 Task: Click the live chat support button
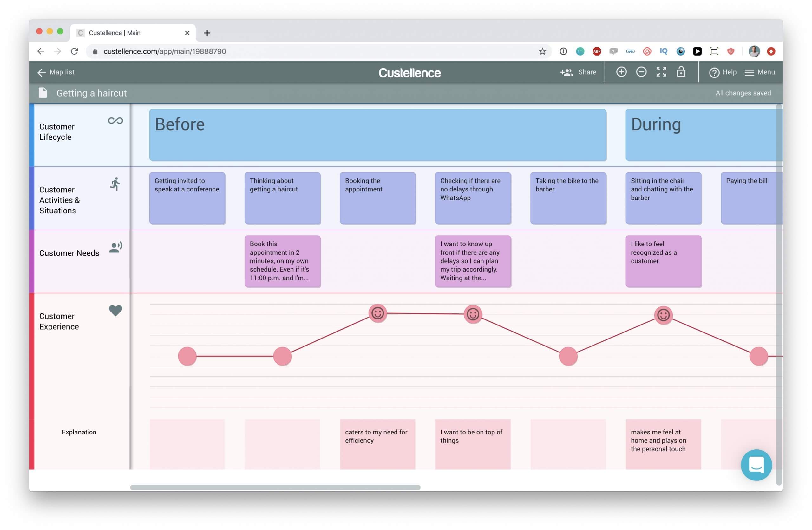point(757,464)
